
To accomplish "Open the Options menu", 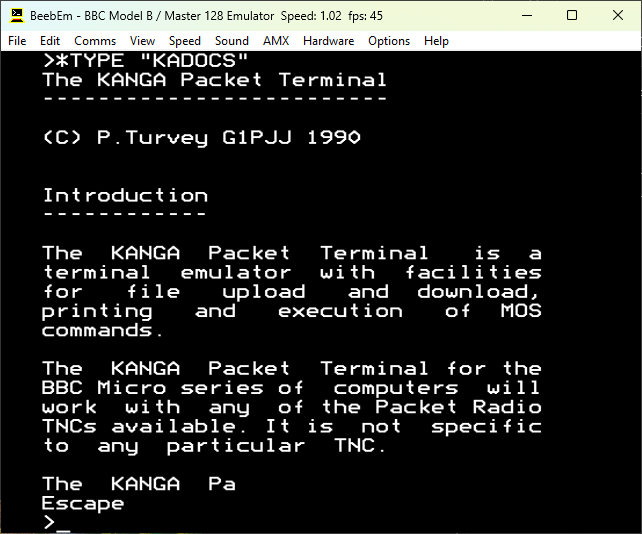I will tap(389, 41).
